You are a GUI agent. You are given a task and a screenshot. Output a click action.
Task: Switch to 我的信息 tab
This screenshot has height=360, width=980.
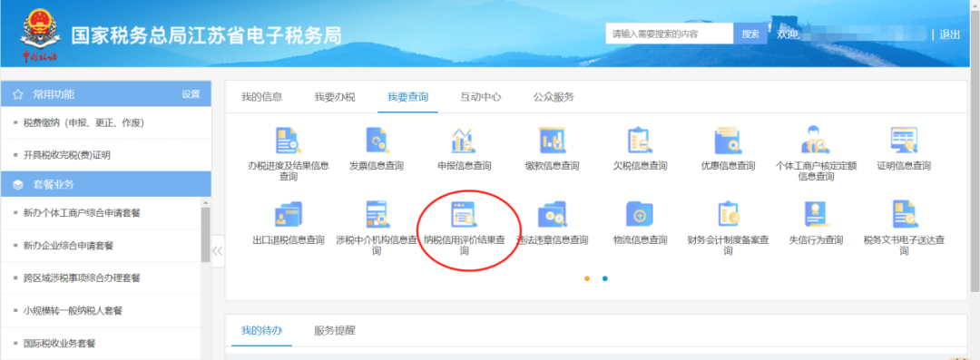pos(262,97)
